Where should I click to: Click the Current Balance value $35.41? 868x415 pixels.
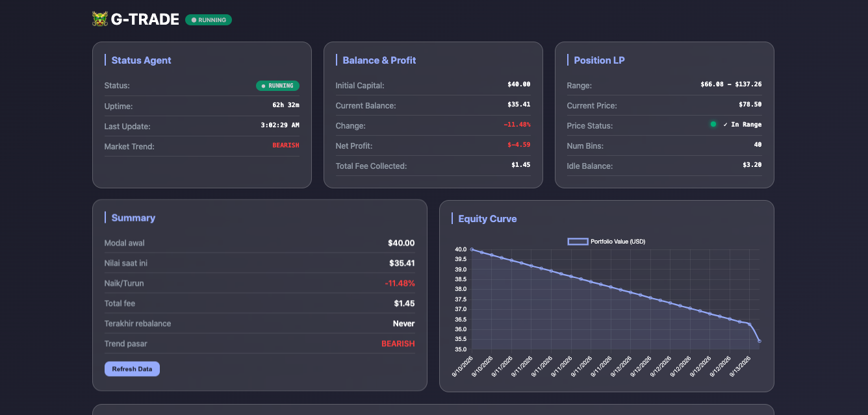pyautogui.click(x=519, y=105)
